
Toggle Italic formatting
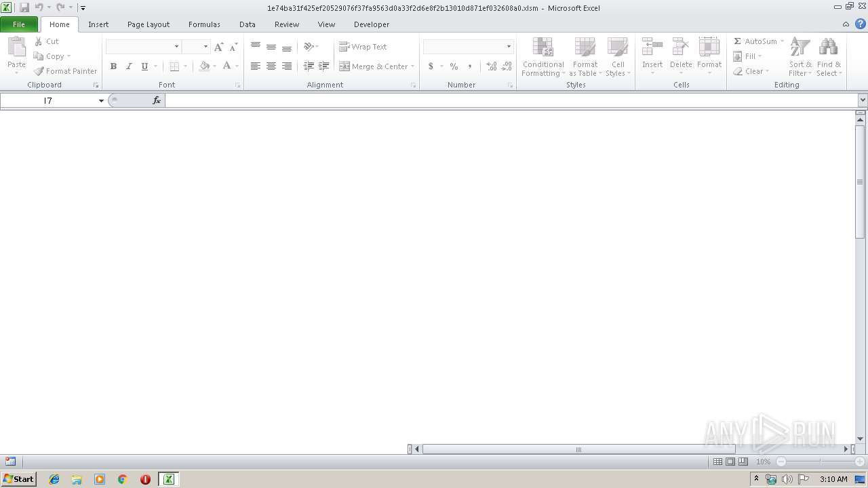click(129, 66)
